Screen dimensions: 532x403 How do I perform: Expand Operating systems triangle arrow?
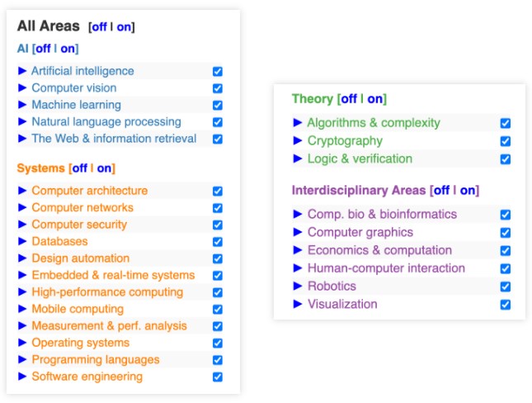(22, 343)
